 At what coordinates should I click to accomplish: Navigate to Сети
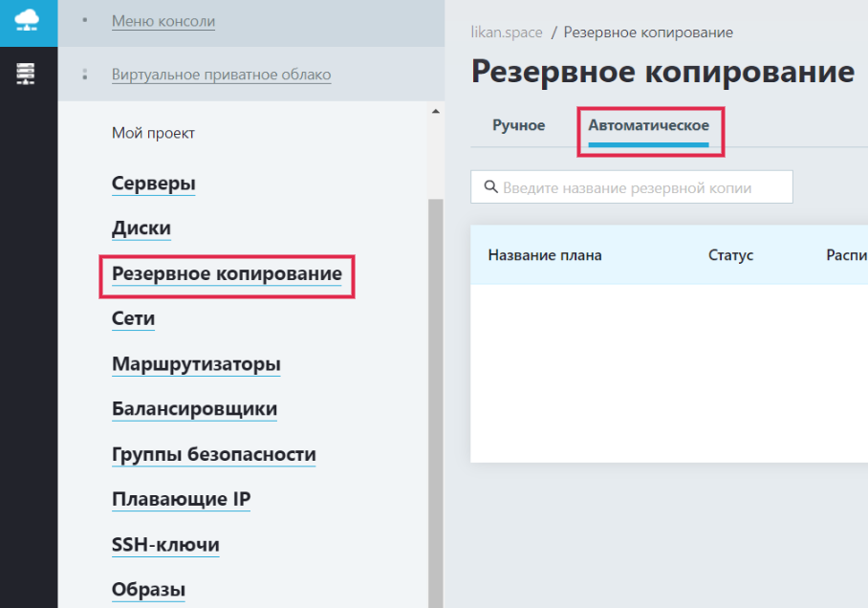[134, 318]
